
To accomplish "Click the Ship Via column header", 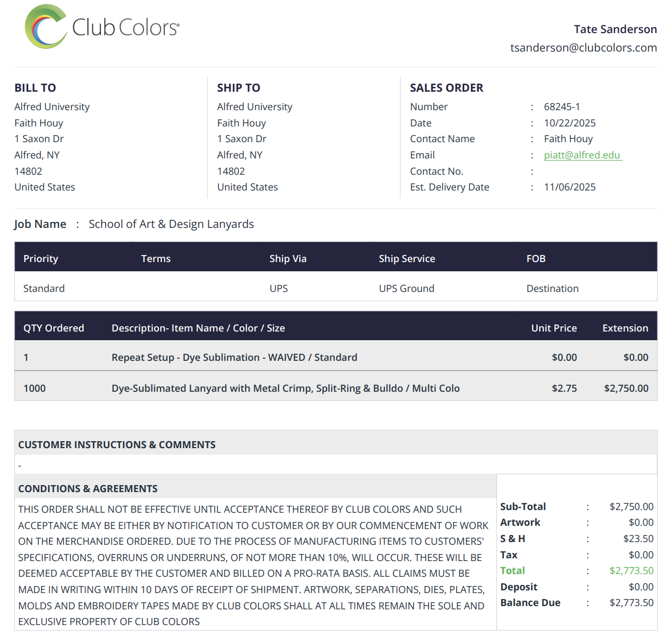I will [288, 259].
